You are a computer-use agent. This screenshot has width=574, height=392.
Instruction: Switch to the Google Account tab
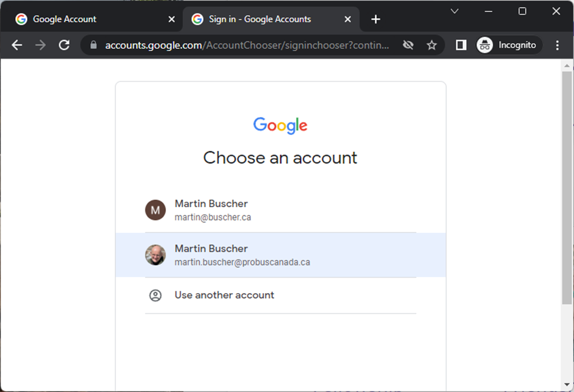(91, 19)
